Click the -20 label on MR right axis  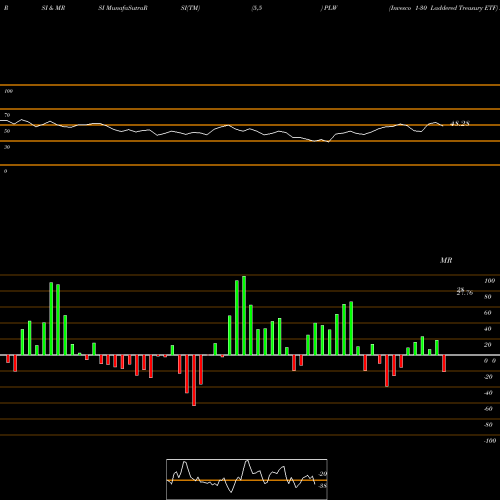488,377
